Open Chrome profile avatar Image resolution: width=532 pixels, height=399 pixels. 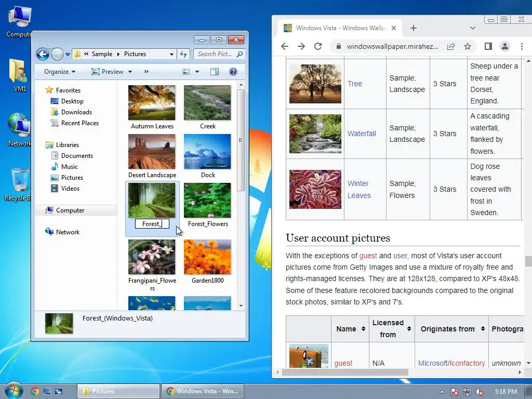505,46
